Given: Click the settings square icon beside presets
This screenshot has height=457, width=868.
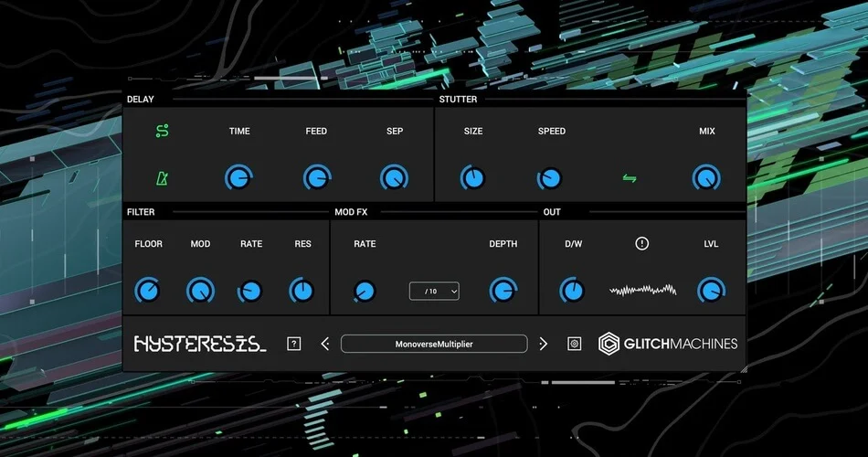Looking at the screenshot, I should coord(574,344).
